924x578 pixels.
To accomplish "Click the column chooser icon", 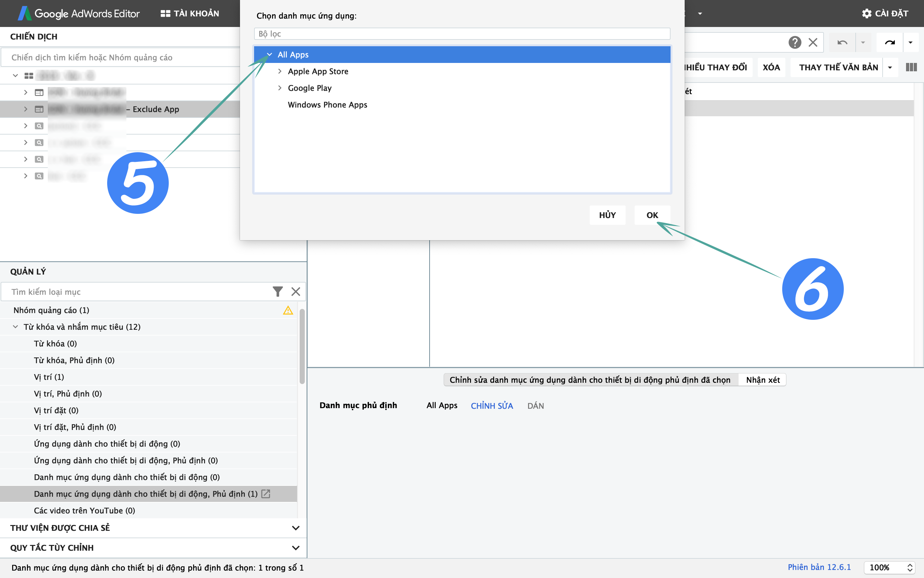I will (x=911, y=67).
